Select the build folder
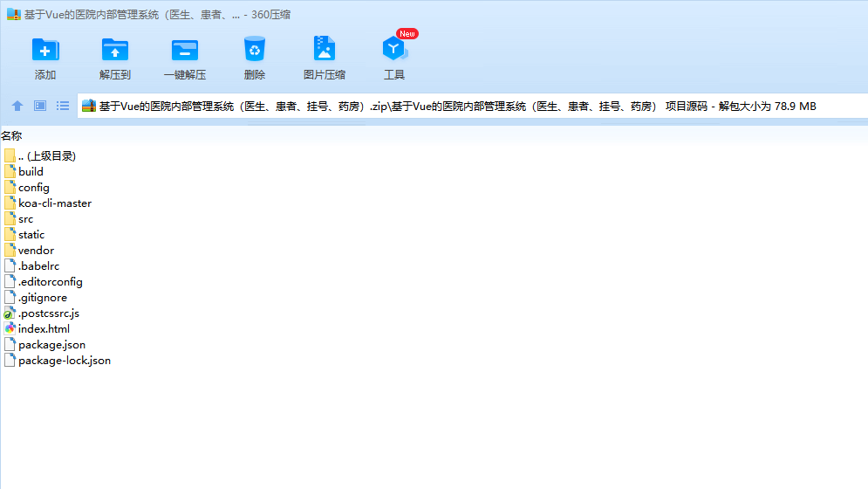868x489 pixels. pos(31,172)
